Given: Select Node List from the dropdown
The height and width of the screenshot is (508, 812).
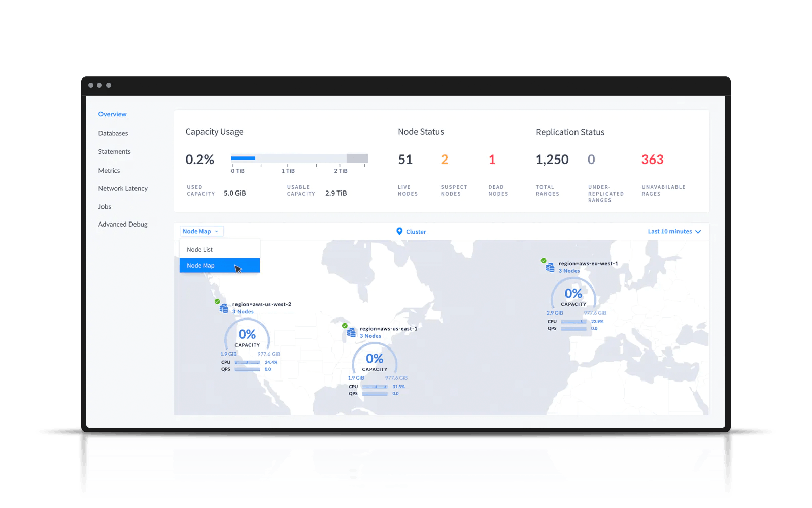Looking at the screenshot, I should pos(200,250).
